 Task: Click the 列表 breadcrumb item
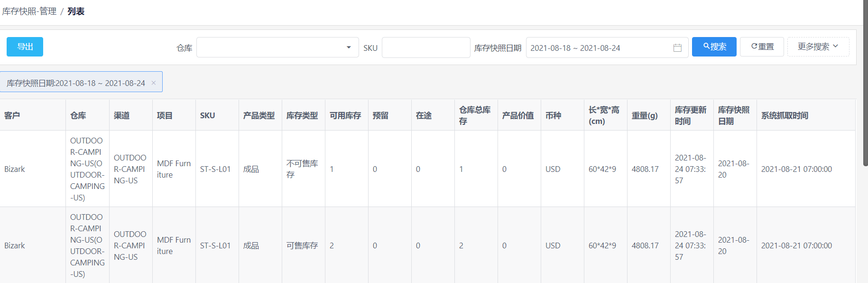pyautogui.click(x=76, y=11)
